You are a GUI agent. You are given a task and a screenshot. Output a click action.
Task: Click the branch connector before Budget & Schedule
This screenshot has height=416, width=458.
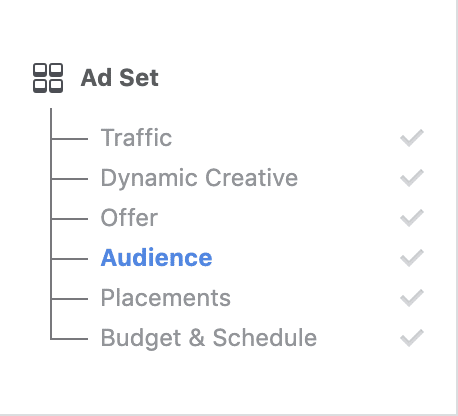69,339
